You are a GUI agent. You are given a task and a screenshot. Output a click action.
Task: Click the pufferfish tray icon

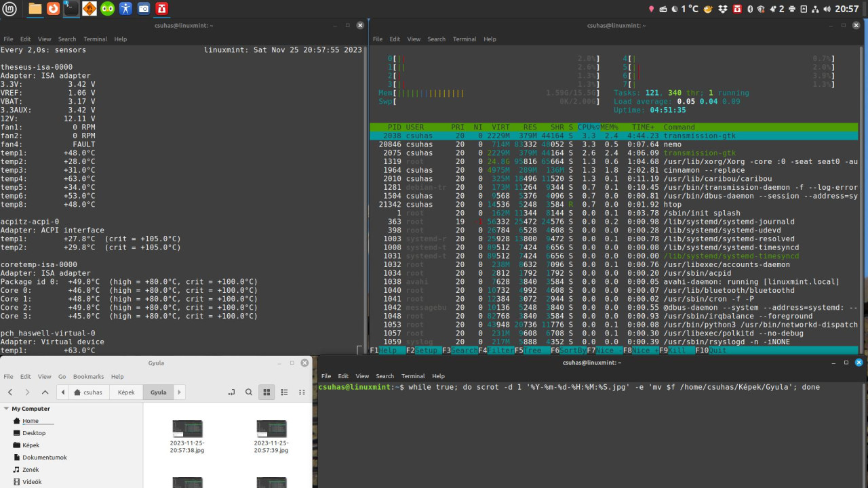click(708, 9)
